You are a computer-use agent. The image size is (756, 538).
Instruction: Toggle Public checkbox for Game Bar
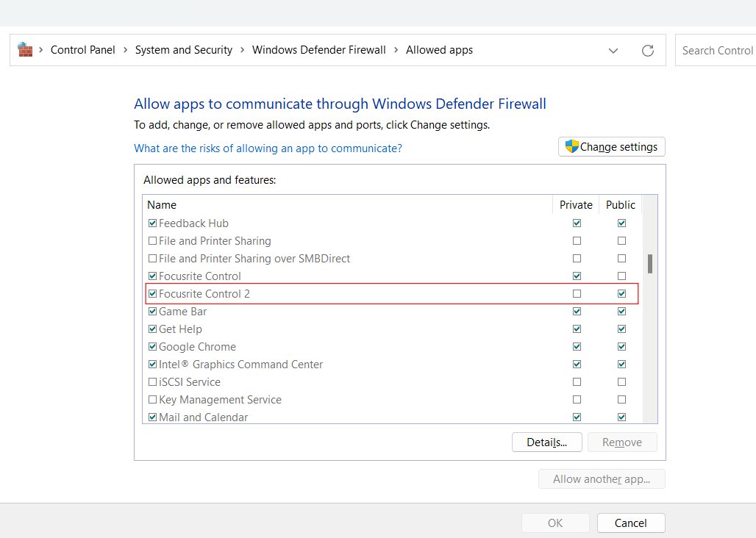coord(621,311)
